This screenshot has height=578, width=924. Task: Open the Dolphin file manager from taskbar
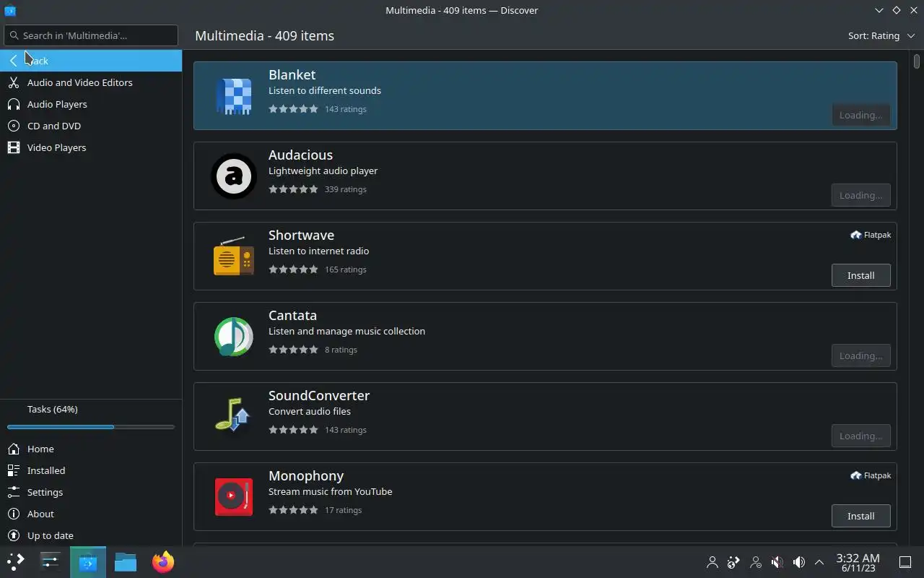pyautogui.click(x=126, y=561)
